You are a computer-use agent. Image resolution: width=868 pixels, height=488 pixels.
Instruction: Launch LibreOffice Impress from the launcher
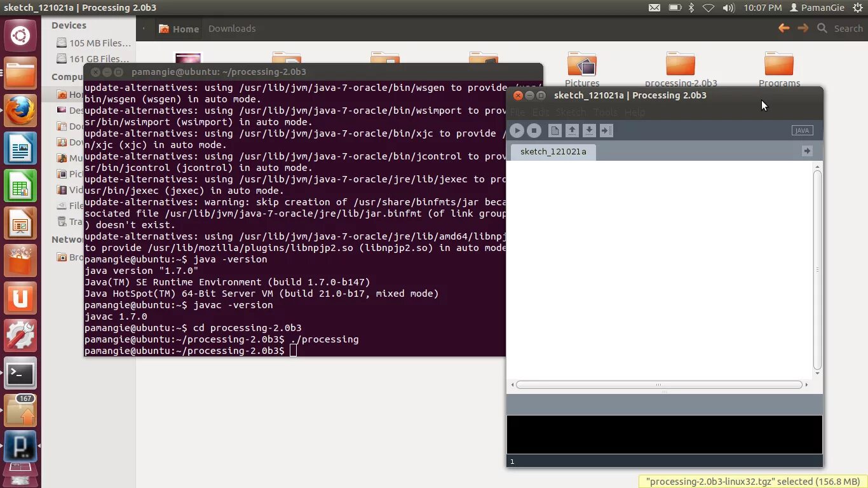click(20, 224)
